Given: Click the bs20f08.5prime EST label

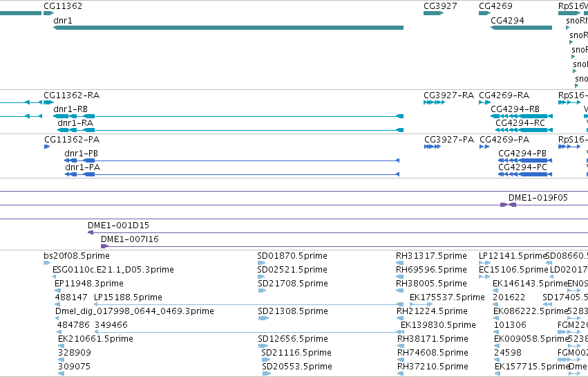Looking at the screenshot, I should click(77, 256).
